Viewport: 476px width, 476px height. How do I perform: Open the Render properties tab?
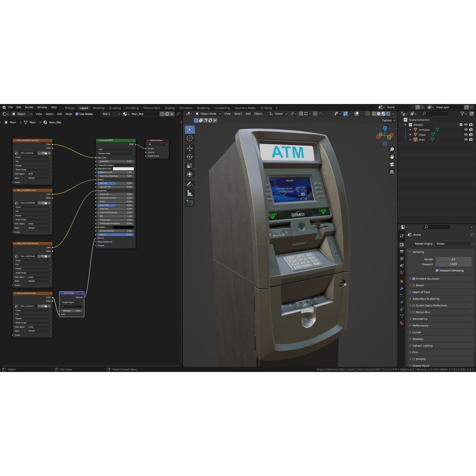402,245
